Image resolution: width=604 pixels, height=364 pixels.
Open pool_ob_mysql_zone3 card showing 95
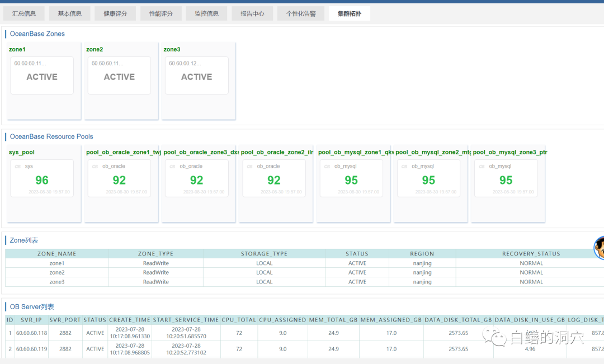(x=506, y=178)
